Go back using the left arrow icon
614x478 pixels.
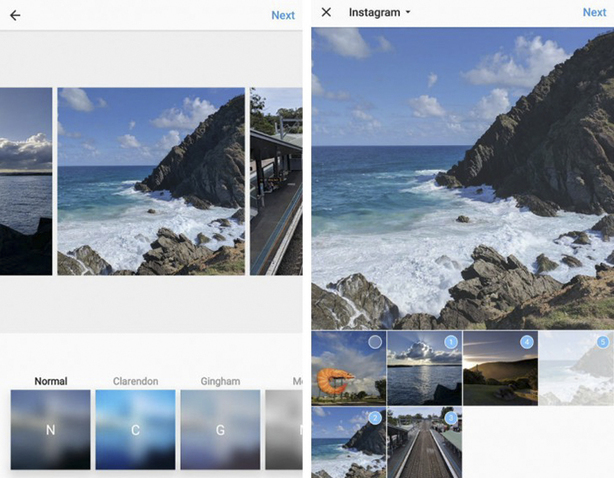(15, 15)
